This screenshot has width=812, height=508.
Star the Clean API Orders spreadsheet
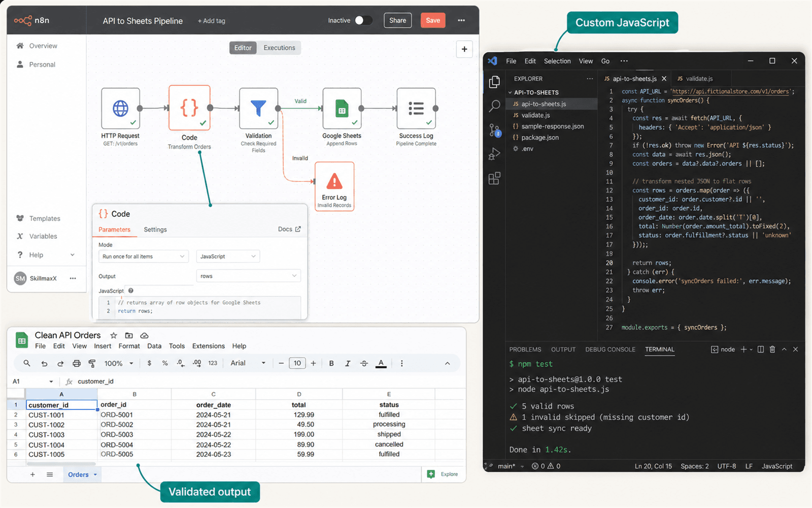pos(114,335)
